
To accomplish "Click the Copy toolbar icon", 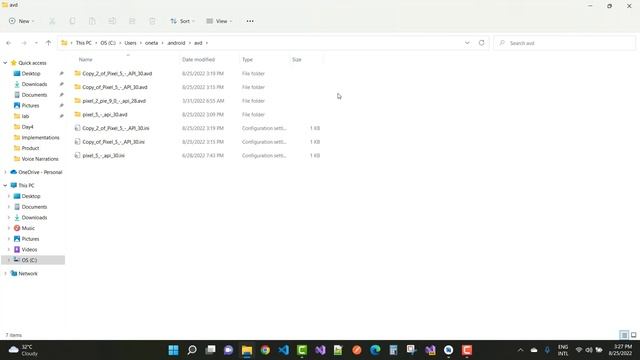I will point(72,21).
